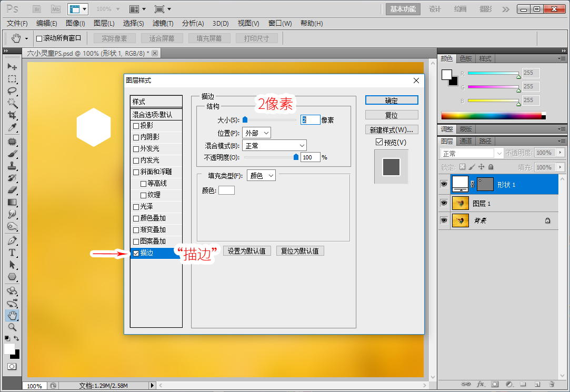
Task: Check the 滚动所有窗口 option
Action: point(39,38)
